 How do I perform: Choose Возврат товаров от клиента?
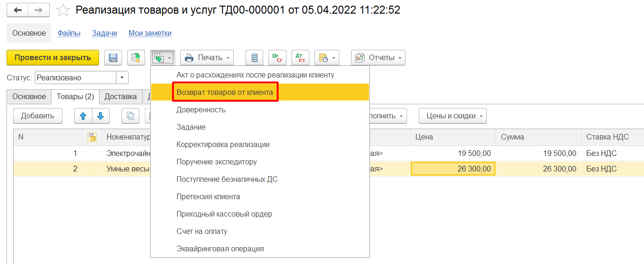click(x=260, y=92)
